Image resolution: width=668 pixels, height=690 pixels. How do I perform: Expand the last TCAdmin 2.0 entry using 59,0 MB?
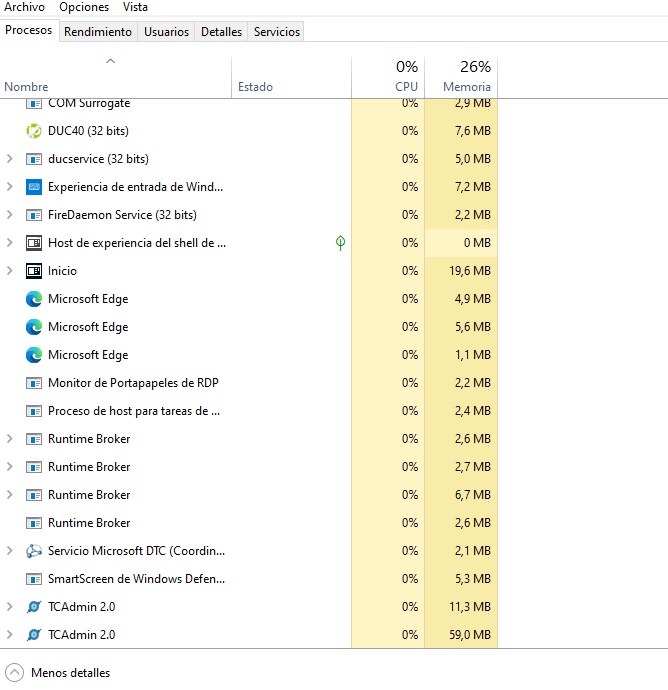(10, 635)
